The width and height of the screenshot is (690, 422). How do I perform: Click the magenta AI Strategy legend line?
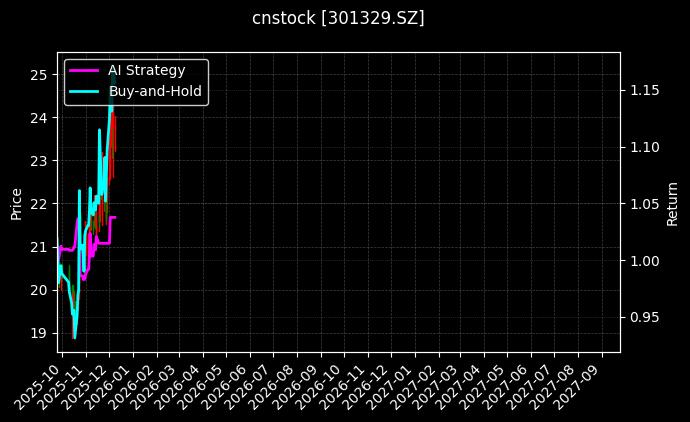[x=83, y=71]
